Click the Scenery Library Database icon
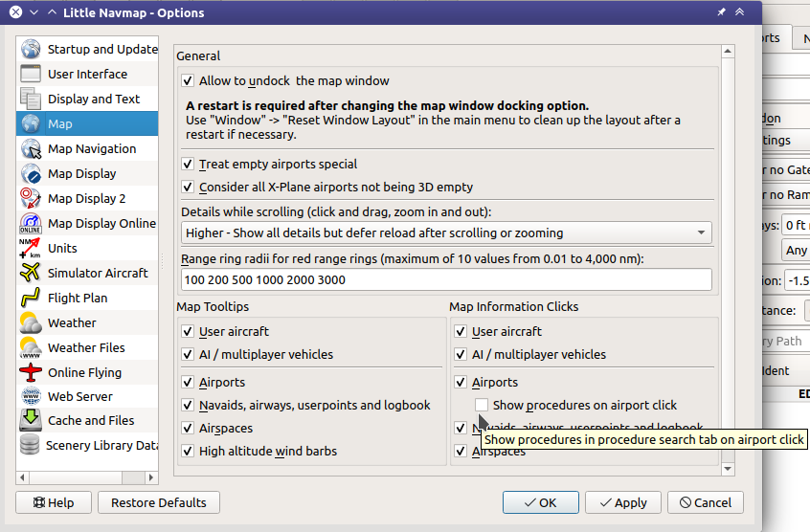 30,445
